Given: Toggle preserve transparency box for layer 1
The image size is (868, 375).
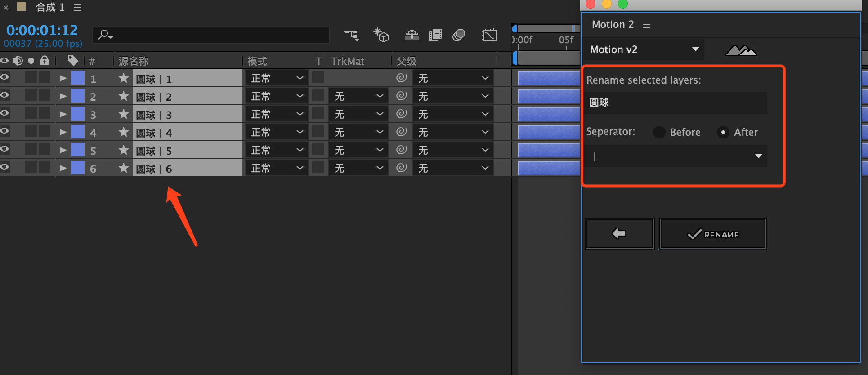Looking at the screenshot, I should (x=318, y=77).
